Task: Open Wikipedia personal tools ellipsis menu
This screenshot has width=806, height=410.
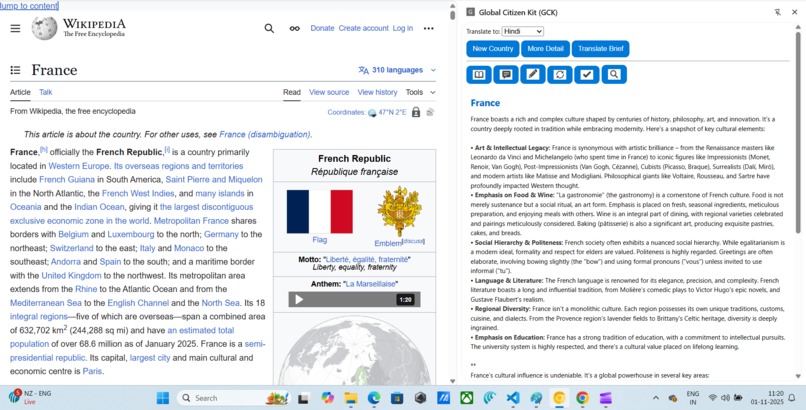Action: (x=428, y=28)
